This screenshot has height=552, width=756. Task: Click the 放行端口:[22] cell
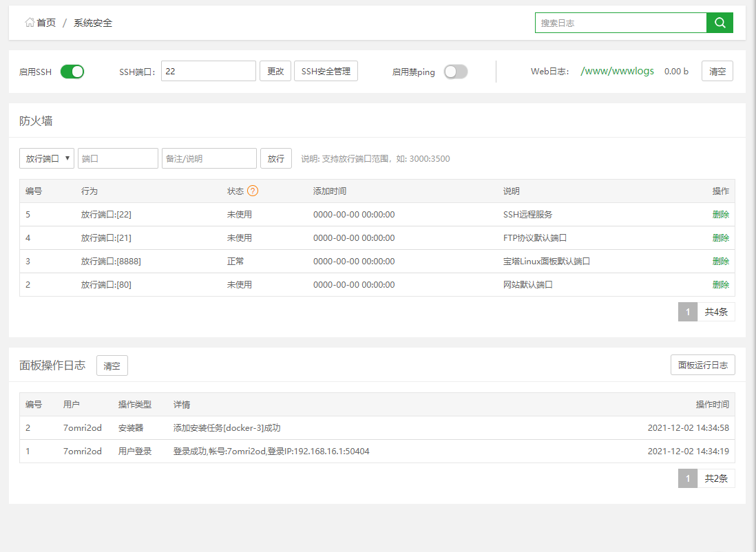(106, 215)
